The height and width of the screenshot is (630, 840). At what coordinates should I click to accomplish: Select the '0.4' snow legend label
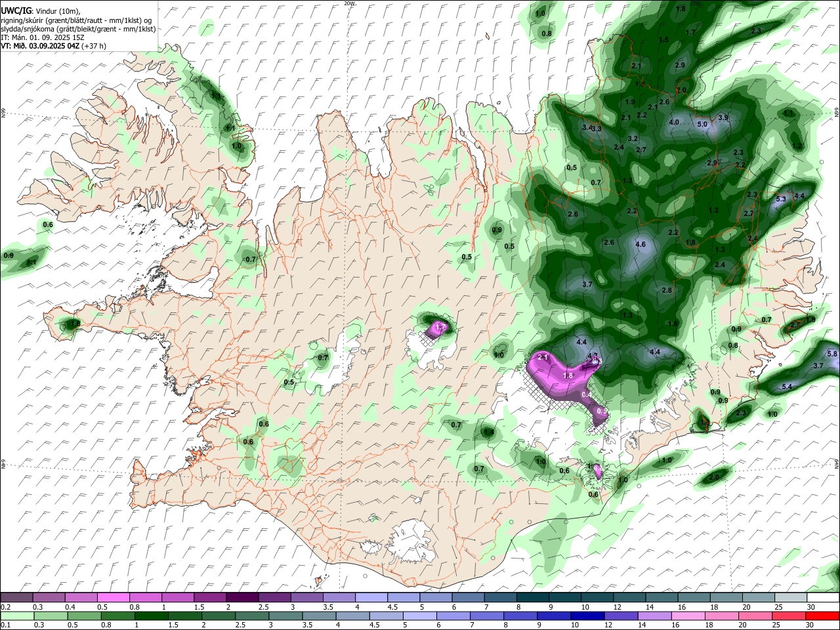click(x=71, y=607)
